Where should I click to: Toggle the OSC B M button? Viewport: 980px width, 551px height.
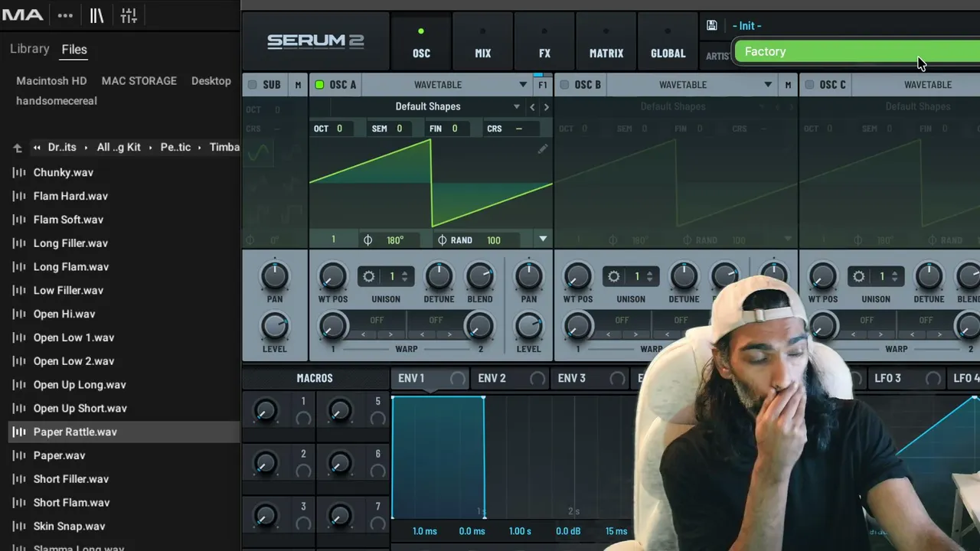coord(788,85)
